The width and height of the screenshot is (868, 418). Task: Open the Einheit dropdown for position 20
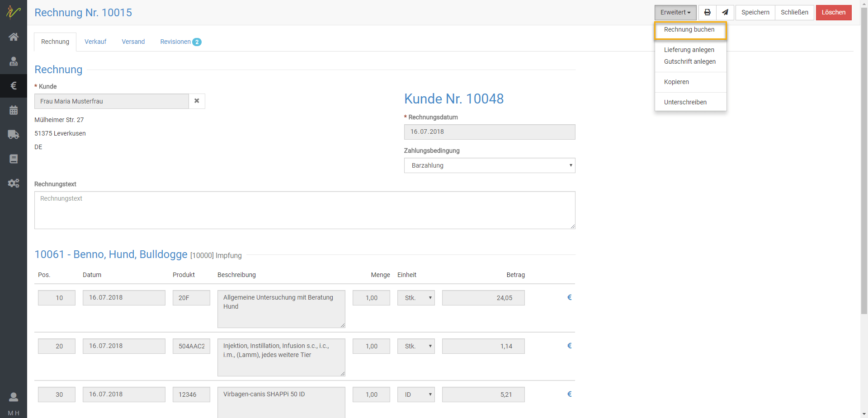(416, 346)
